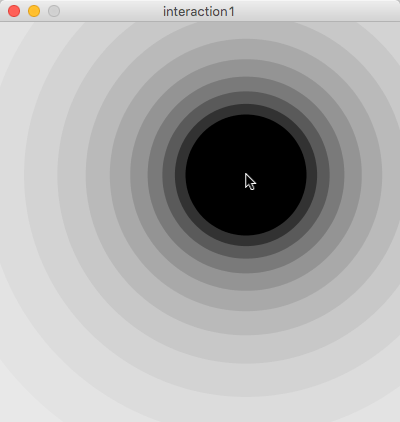Click the interaction1 window title text
400x422 pixels.
(199, 12)
